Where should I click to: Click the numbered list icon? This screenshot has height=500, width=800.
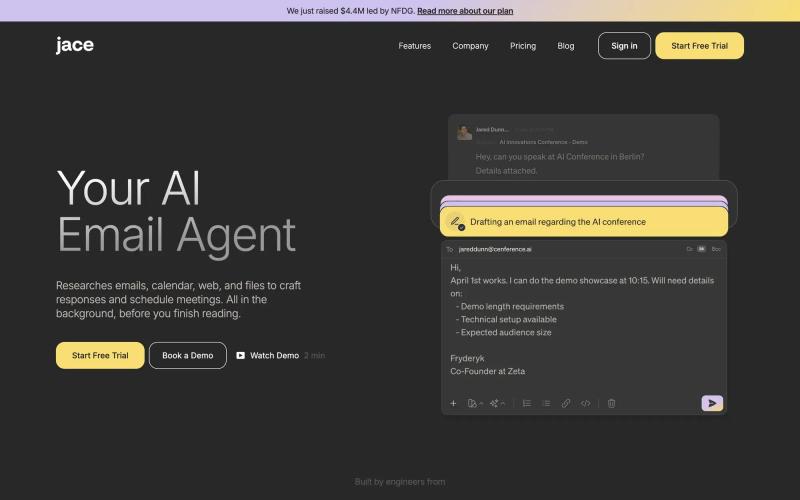(527, 404)
